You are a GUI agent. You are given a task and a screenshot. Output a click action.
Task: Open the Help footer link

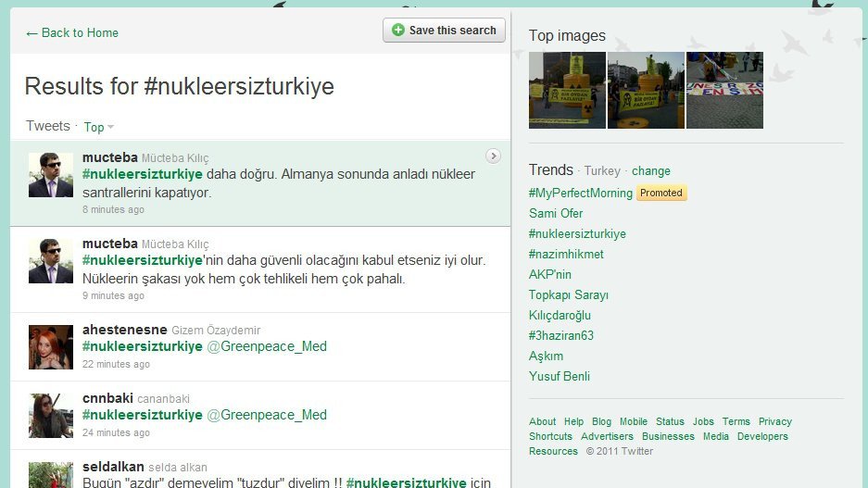click(x=574, y=421)
